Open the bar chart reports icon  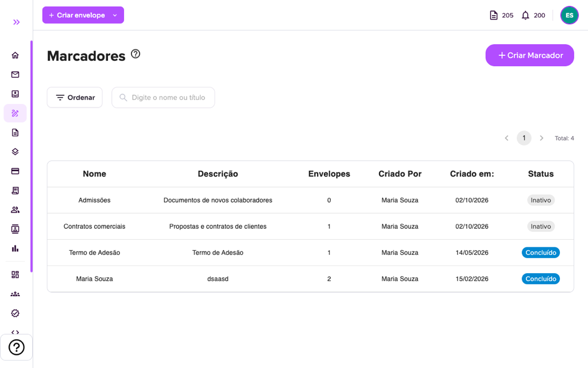(15, 248)
